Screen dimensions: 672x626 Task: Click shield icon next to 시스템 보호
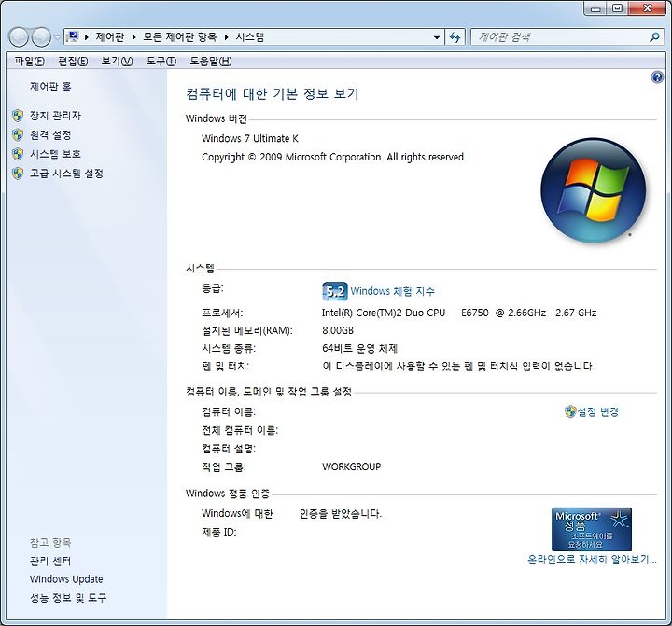[18, 154]
